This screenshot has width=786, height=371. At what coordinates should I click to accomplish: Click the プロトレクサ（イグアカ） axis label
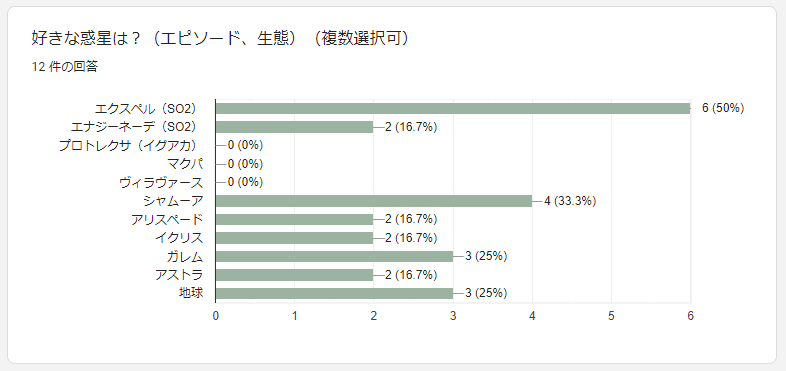(x=128, y=145)
